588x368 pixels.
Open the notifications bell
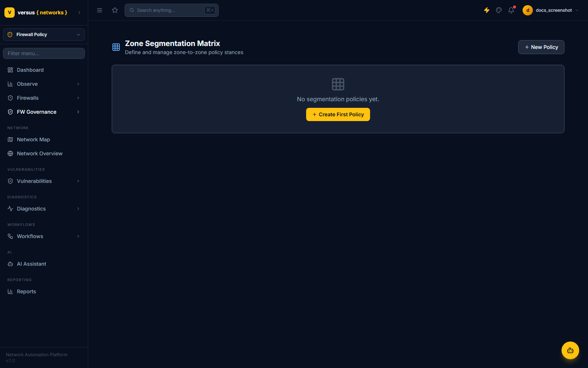[511, 10]
